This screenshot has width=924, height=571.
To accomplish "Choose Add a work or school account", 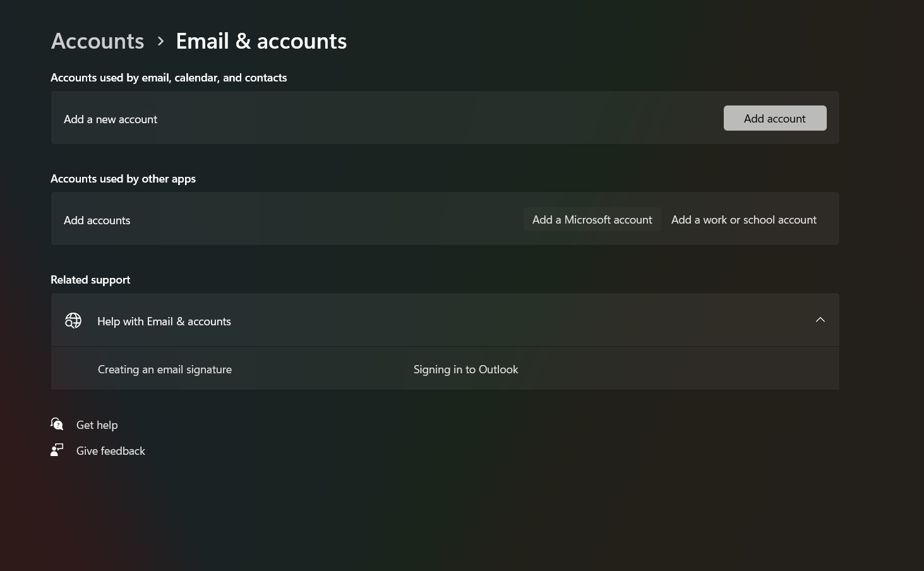I will 743,219.
